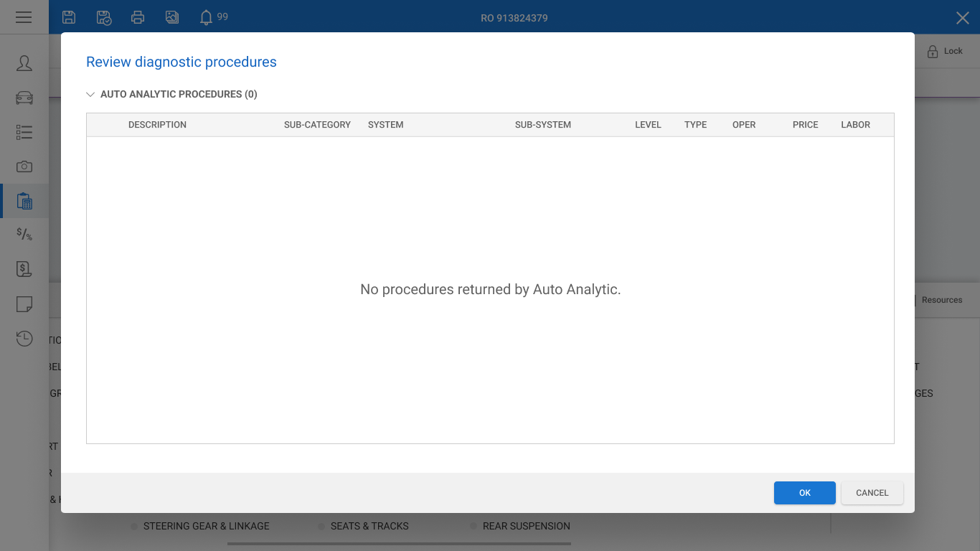
Task: Click the save disk icon
Action: point(69,17)
